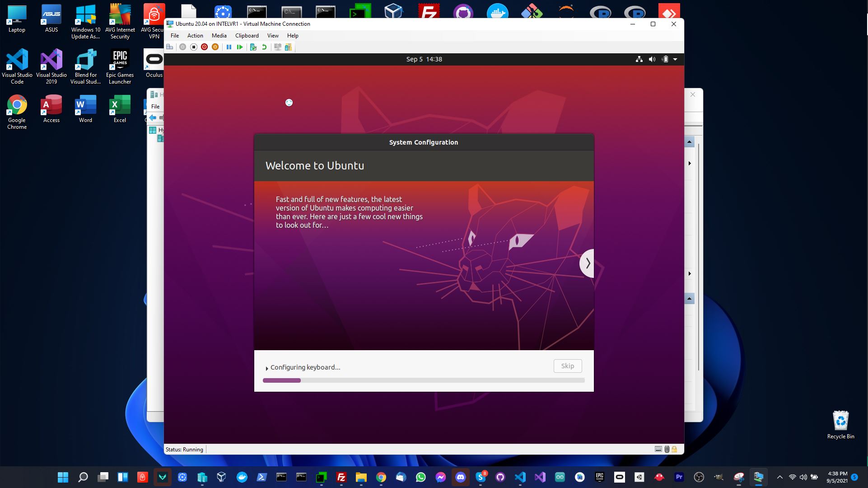Select the Access desktop shortcut

[x=51, y=109]
